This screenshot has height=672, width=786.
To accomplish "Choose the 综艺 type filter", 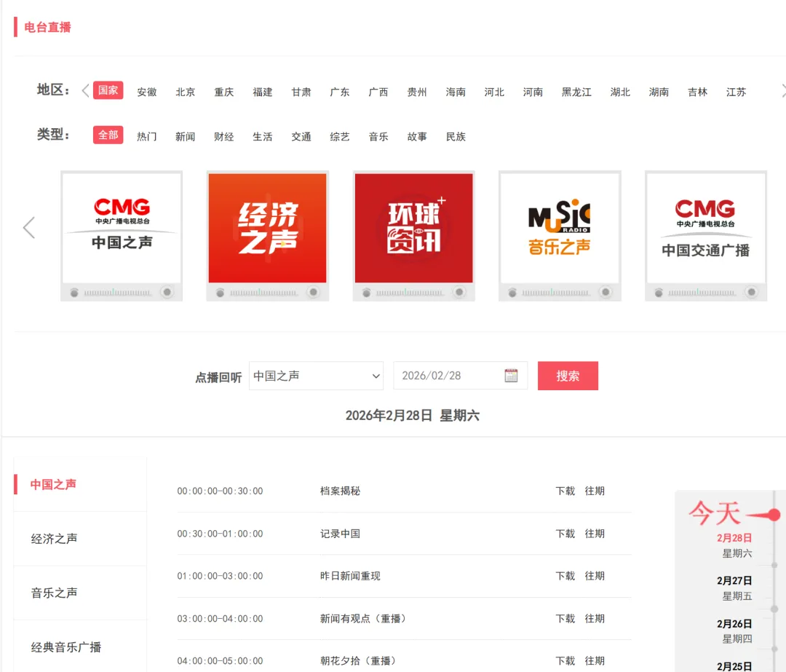I will pyautogui.click(x=340, y=136).
